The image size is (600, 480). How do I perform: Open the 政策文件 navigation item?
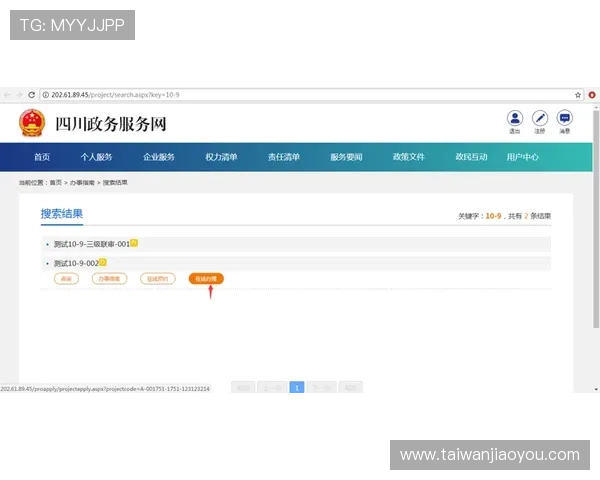[409, 157]
